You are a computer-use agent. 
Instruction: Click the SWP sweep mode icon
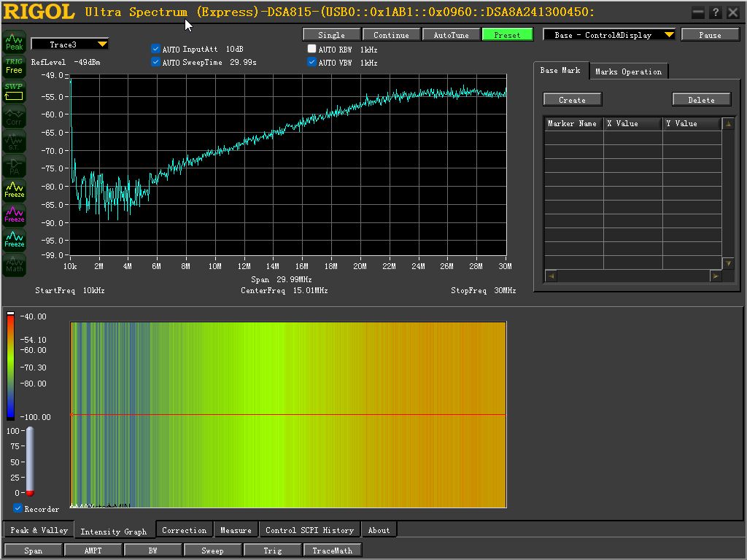[14, 91]
